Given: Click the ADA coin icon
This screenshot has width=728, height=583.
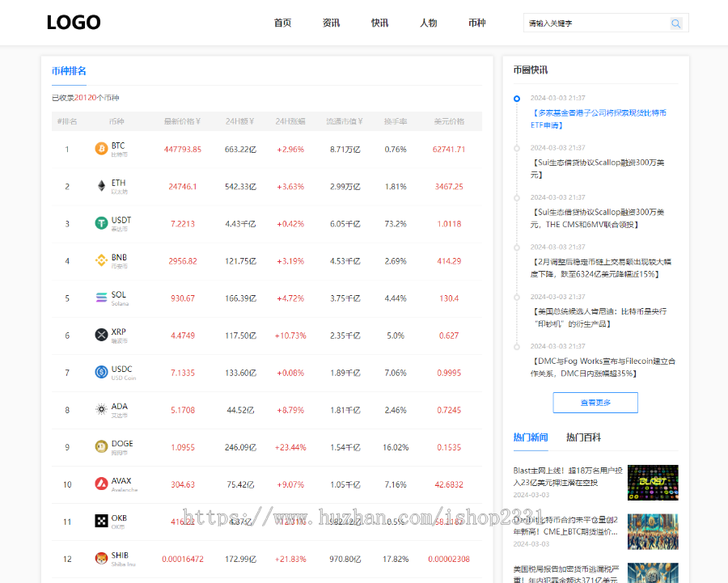Looking at the screenshot, I should tap(101, 409).
